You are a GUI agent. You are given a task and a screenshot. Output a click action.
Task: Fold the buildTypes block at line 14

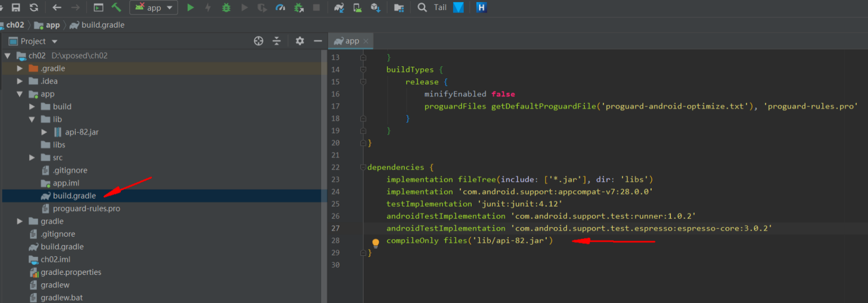pos(363,70)
